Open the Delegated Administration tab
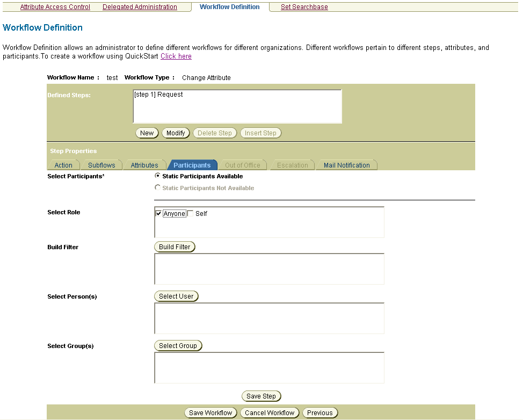 tap(140, 6)
